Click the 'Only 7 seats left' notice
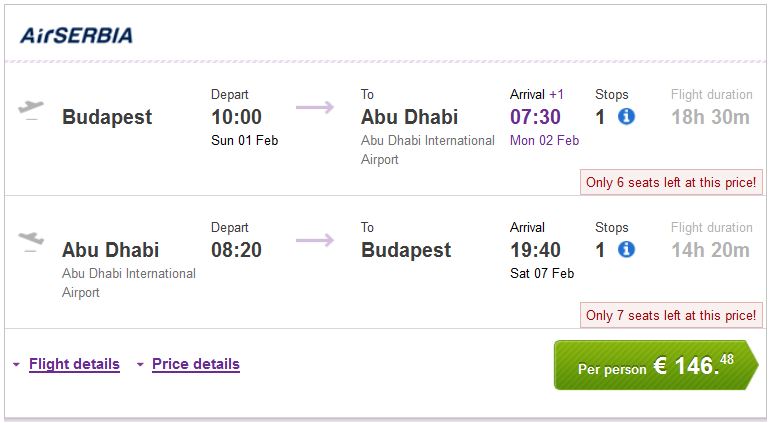Viewport: 770px width, 423px height. click(x=670, y=315)
